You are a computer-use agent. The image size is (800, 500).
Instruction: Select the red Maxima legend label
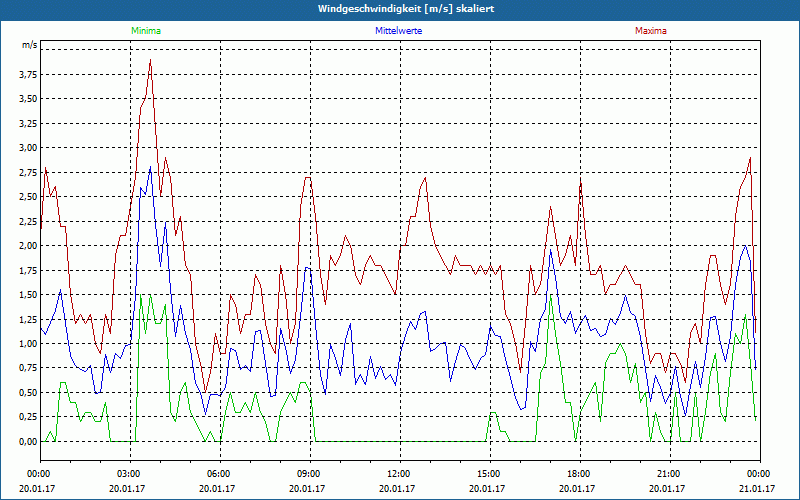click(651, 31)
